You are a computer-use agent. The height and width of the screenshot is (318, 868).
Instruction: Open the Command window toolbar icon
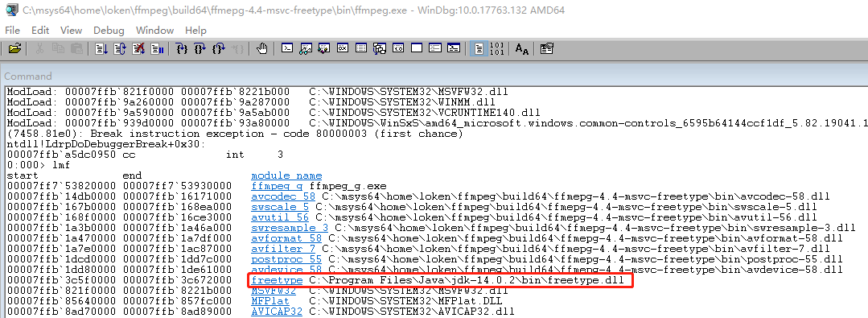click(286, 48)
